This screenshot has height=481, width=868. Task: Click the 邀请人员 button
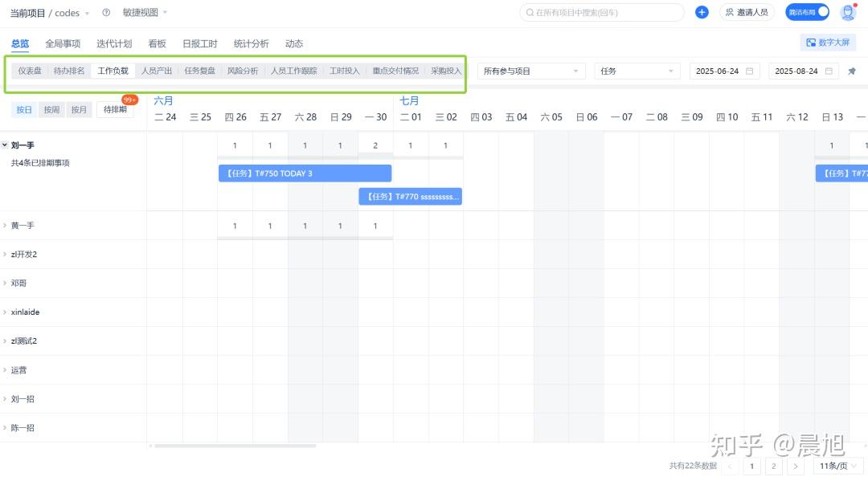[x=747, y=13]
